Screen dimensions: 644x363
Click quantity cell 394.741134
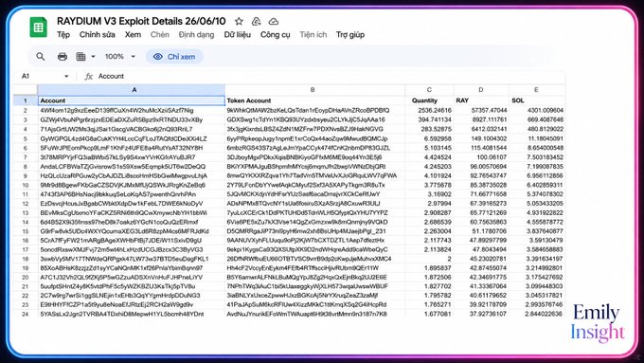coord(430,120)
